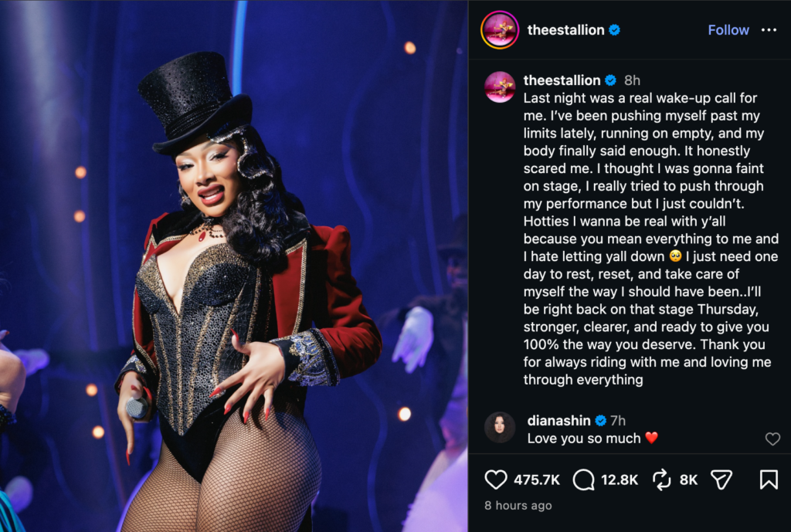
Task: Open the stage performance photo
Action: coord(233,266)
